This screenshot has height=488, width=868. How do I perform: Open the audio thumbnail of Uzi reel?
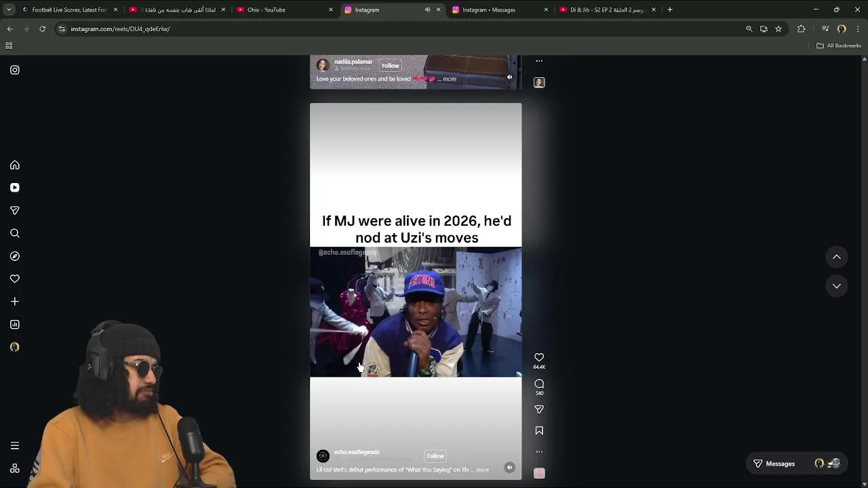(539, 473)
